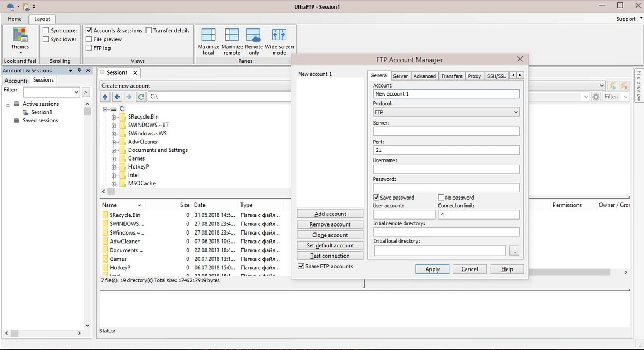
Task: Collapse the C: drive tree node
Action: click(105, 108)
